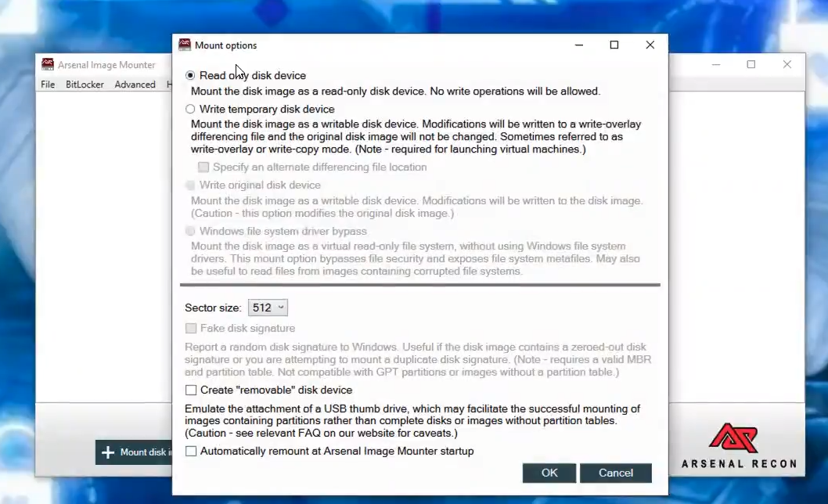This screenshot has width=828, height=504.
Task: Enable Automatically remount at startup checkbox
Action: [x=191, y=452]
